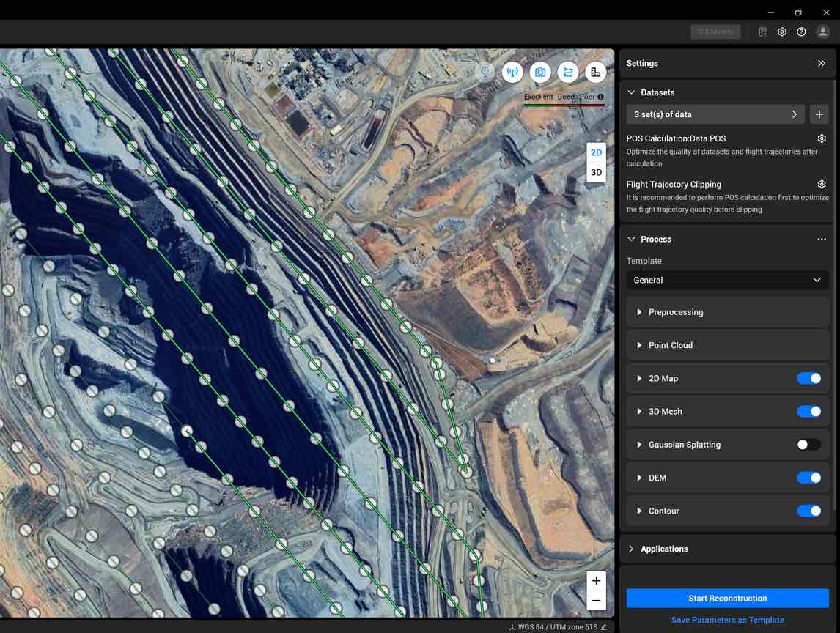Open the measurement ruler tool on map

(595, 72)
